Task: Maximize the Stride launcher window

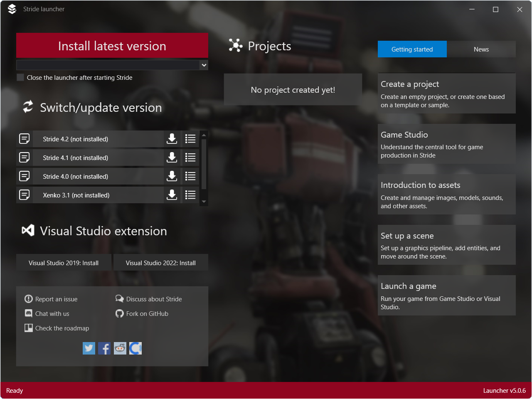Action: (x=495, y=9)
